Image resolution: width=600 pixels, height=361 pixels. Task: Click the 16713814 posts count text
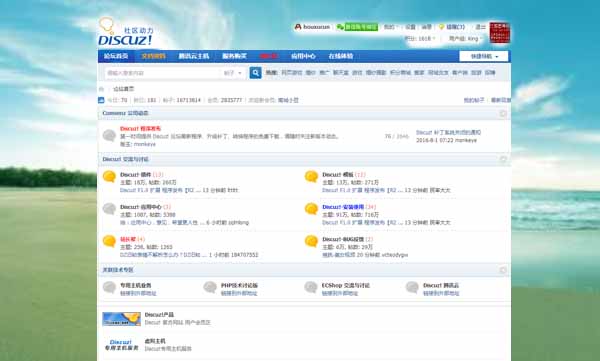point(188,100)
